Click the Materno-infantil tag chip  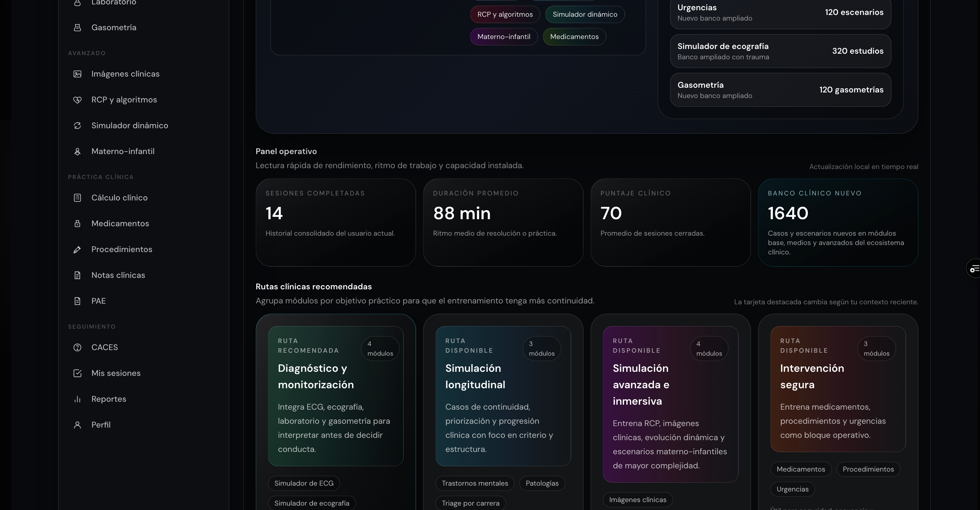coord(504,37)
